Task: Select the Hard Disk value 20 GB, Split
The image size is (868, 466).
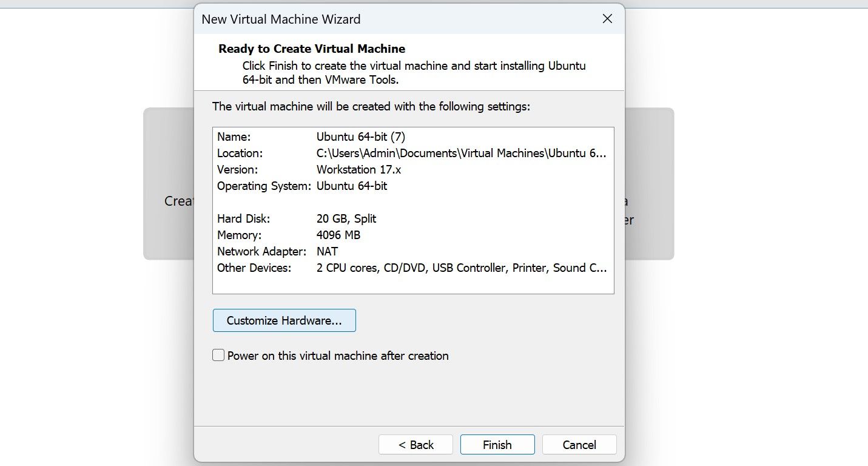Action: (346, 218)
